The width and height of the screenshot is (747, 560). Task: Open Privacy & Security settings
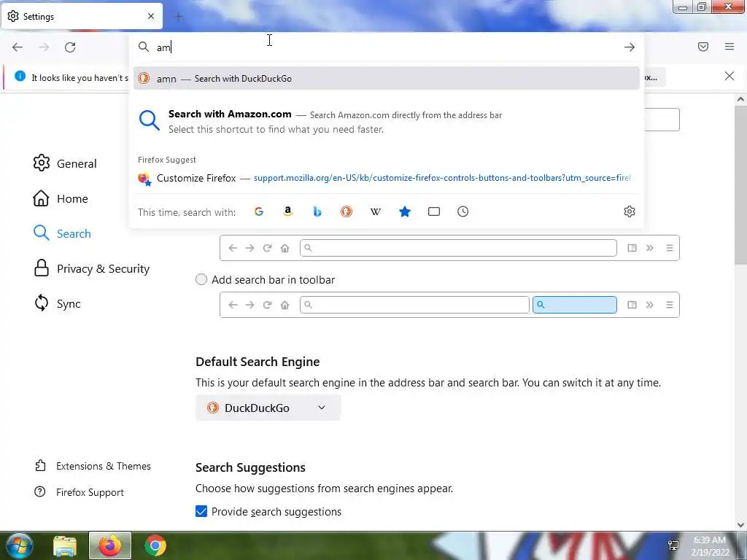(x=91, y=268)
